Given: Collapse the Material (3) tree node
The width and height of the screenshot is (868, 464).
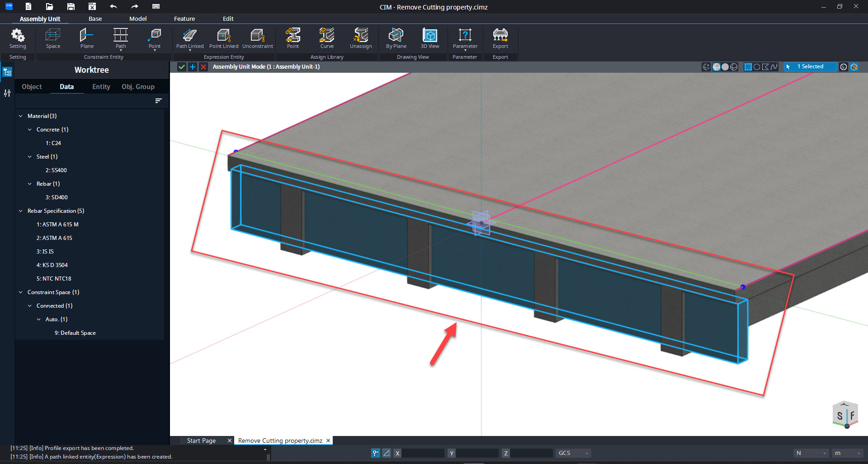Looking at the screenshot, I should pyautogui.click(x=21, y=116).
